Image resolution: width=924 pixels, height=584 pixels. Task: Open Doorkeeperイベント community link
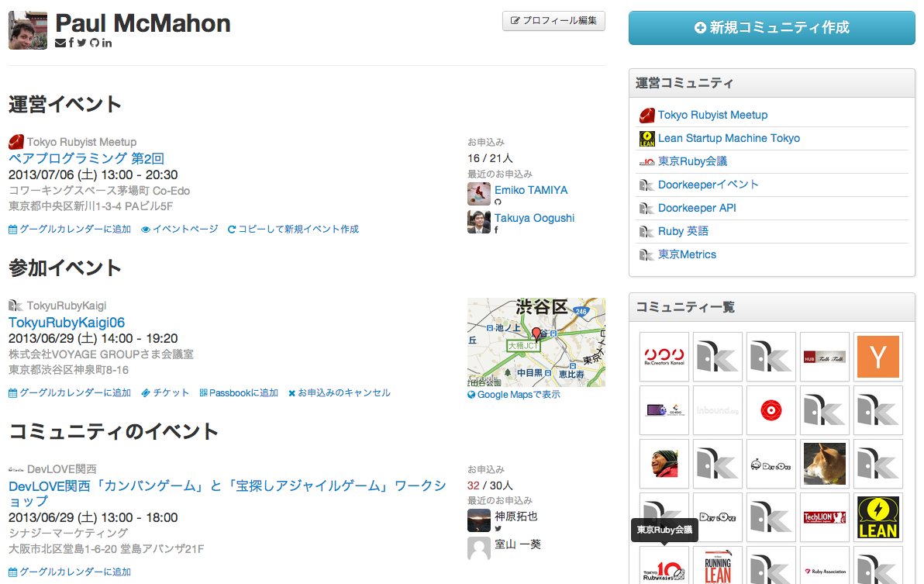click(708, 185)
